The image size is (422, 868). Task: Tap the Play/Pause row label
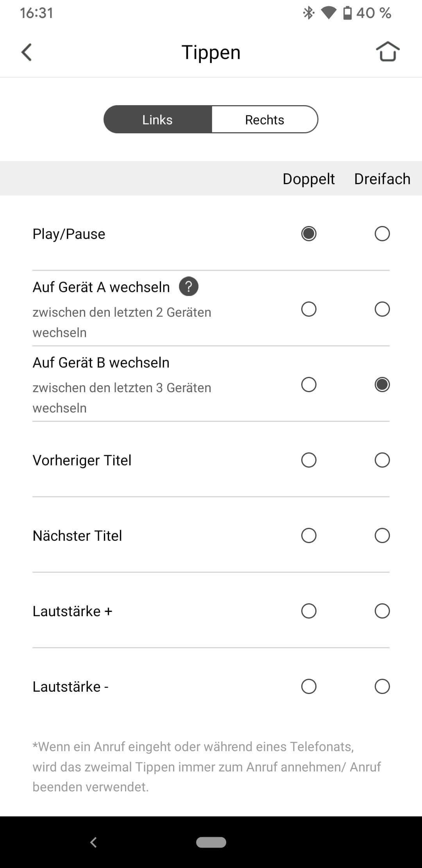[69, 234]
